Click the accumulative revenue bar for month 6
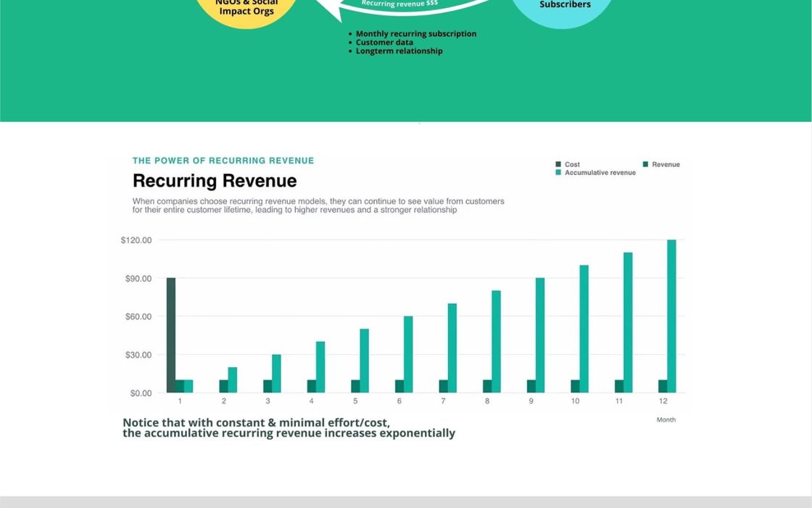 (408, 355)
